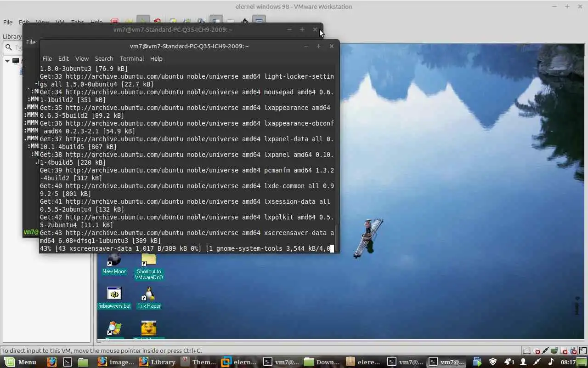Launch fixbrowsers.bat desktop icon
The height and width of the screenshot is (368, 588).
(114, 298)
